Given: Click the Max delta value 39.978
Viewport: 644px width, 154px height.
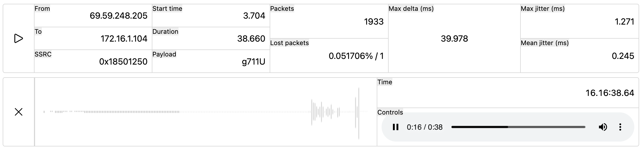Looking at the screenshot, I should pyautogui.click(x=454, y=39).
